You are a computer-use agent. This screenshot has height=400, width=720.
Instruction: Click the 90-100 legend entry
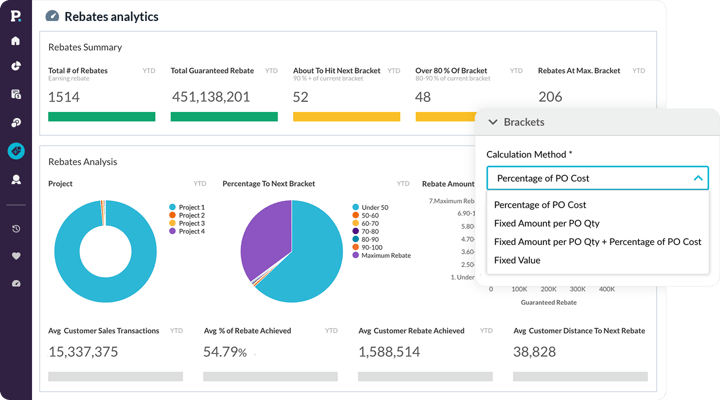pos(367,248)
